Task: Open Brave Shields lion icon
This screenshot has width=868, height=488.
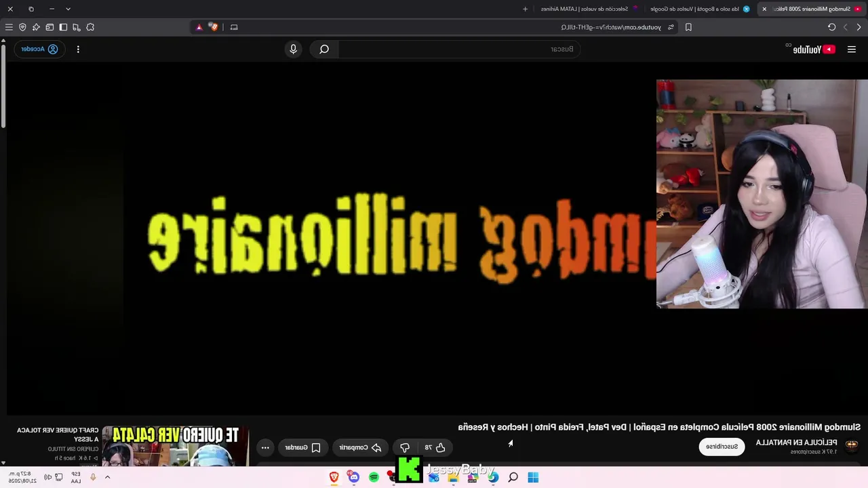Action: [214, 27]
